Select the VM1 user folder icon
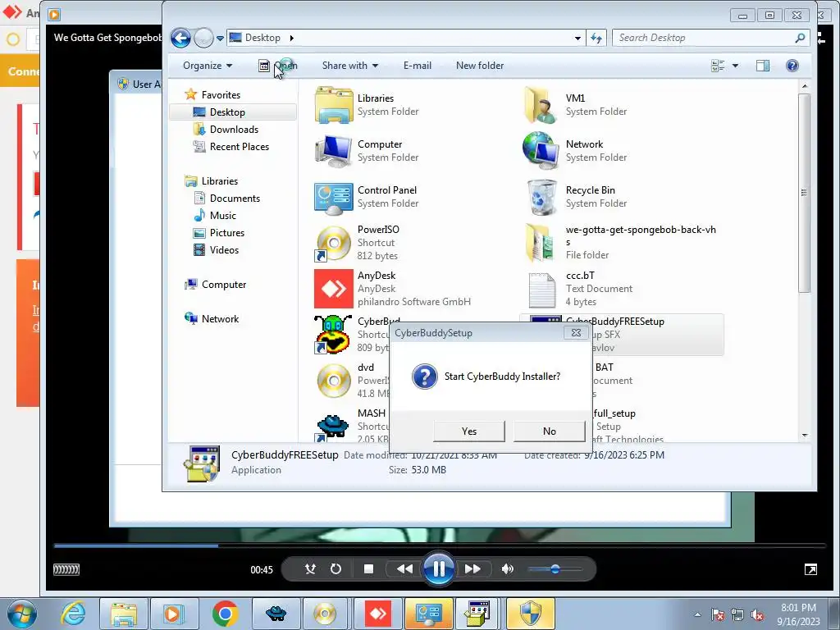The width and height of the screenshot is (840, 630). click(541, 105)
